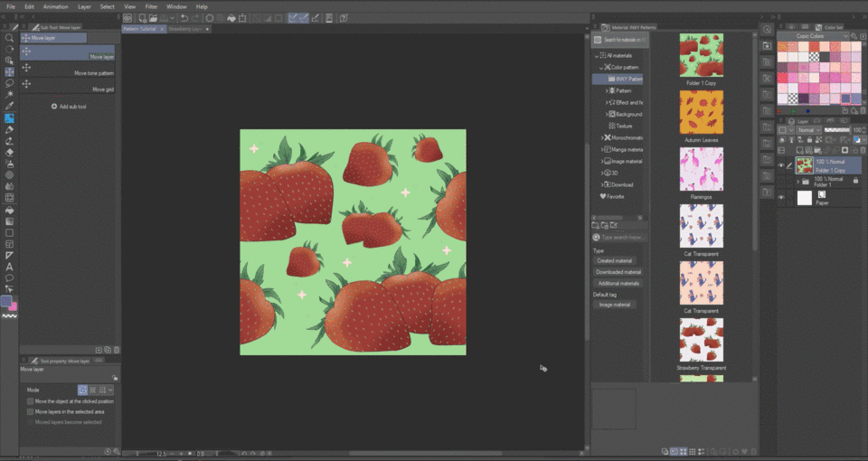Switch to the Strawberry document tab

(186, 29)
